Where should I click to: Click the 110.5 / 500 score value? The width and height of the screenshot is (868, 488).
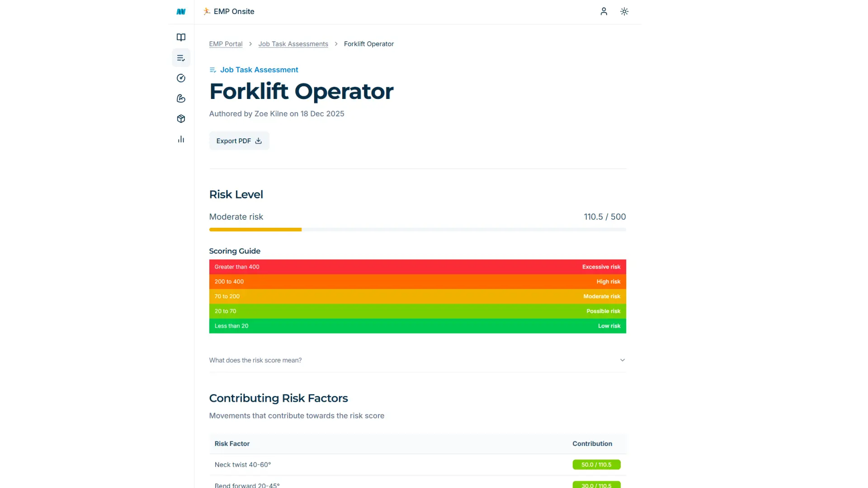pyautogui.click(x=604, y=217)
